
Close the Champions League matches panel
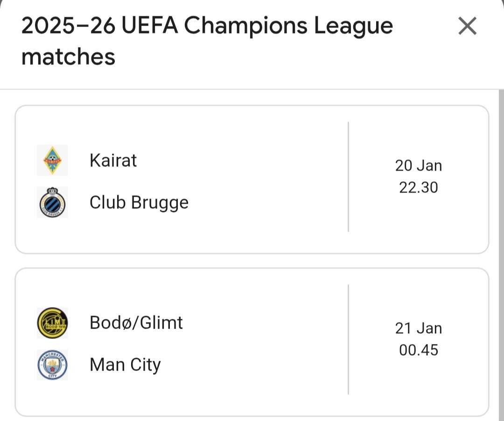point(467,26)
